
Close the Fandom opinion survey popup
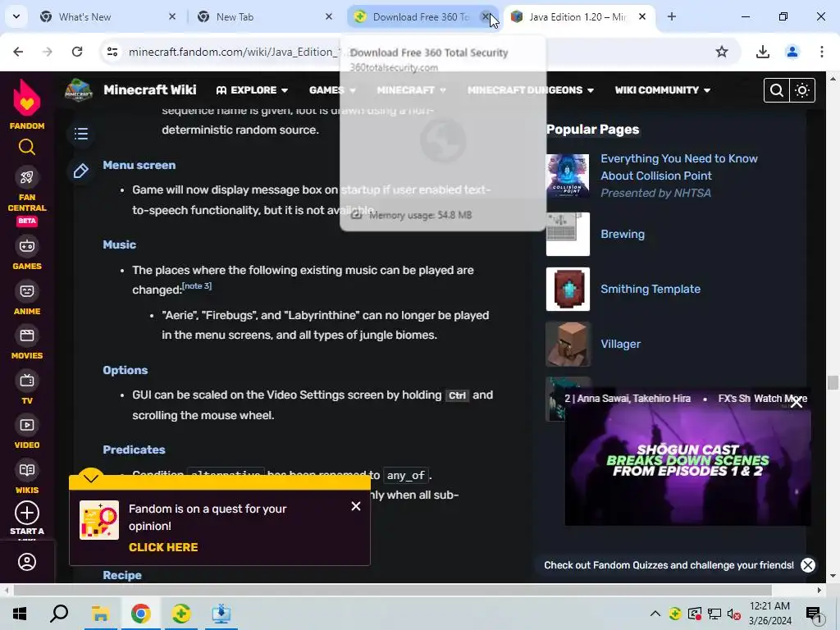(356, 506)
